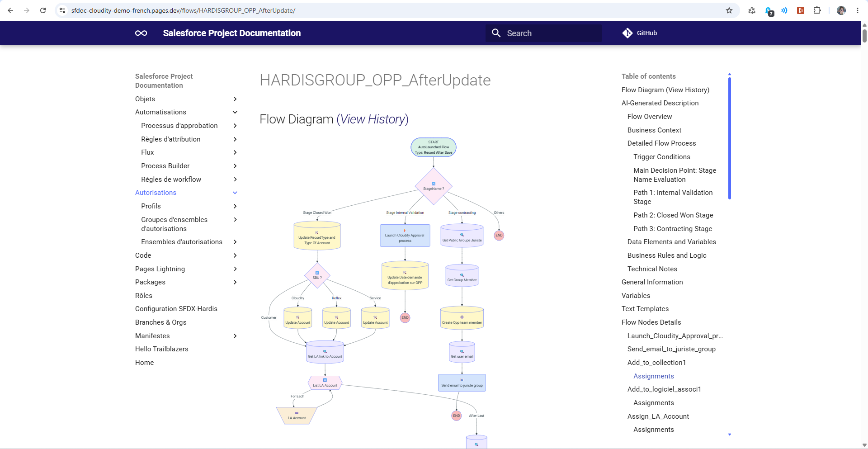The width and height of the screenshot is (868, 449).
Task: Click the Launch Cloudity Approval process node
Action: point(405,236)
